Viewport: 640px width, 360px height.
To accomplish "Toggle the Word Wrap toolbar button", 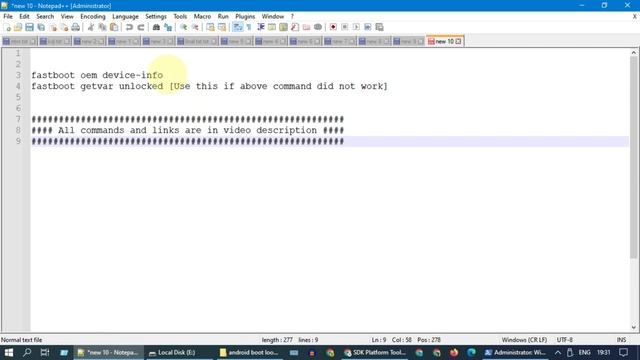I will 237,27.
